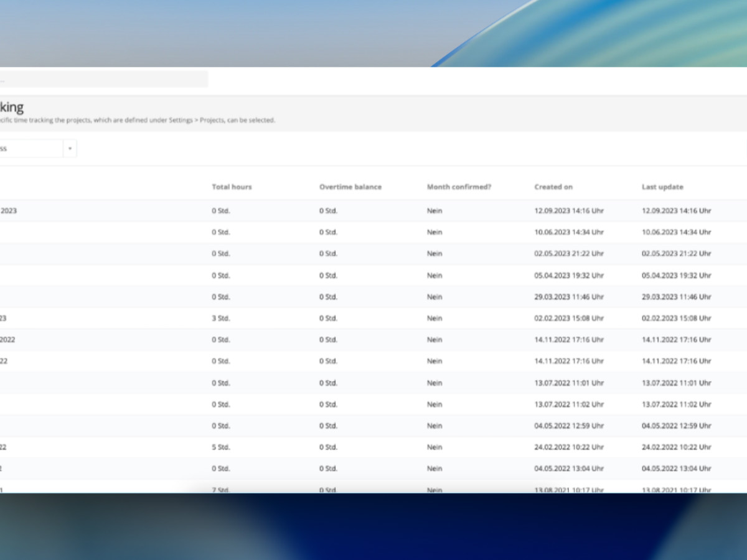Click total hours in the 05.04.2023 row

pyautogui.click(x=221, y=275)
